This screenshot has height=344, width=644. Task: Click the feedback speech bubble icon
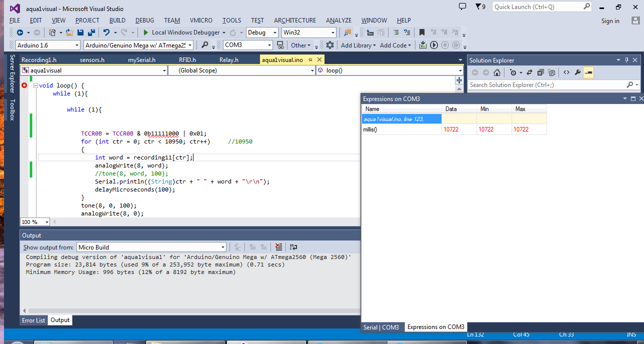[462, 6]
